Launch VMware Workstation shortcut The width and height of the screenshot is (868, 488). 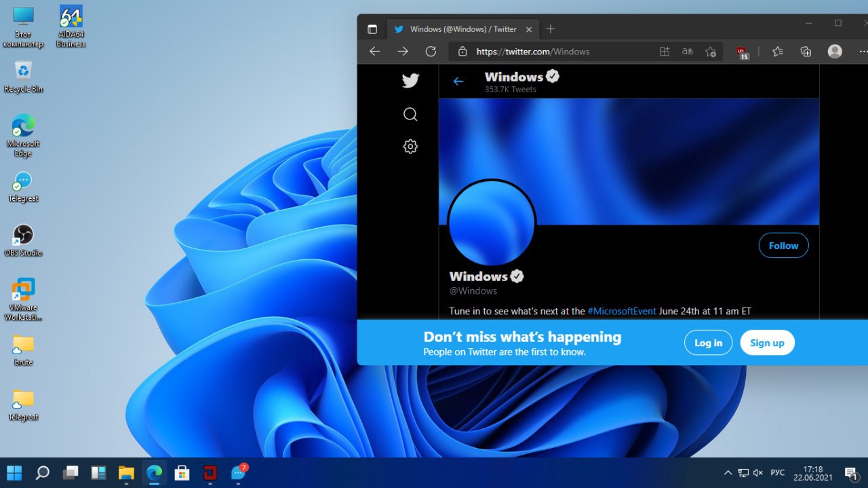click(23, 299)
